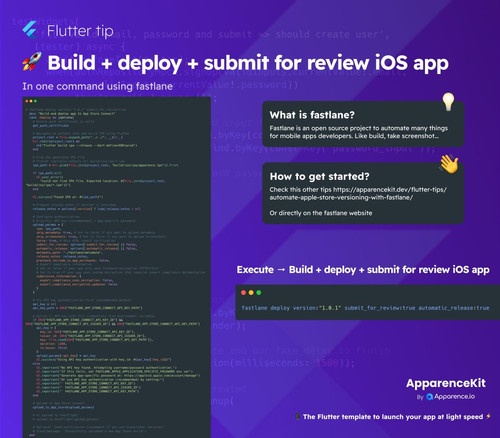Click the 'Fastlane is an open source project' description
500x438 pixels.
click(359, 132)
